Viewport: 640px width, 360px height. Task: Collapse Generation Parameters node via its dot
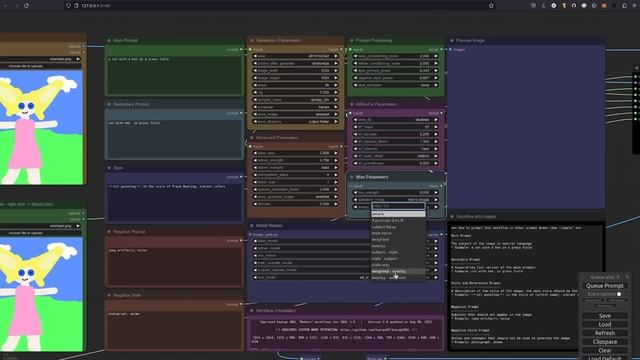(251, 40)
